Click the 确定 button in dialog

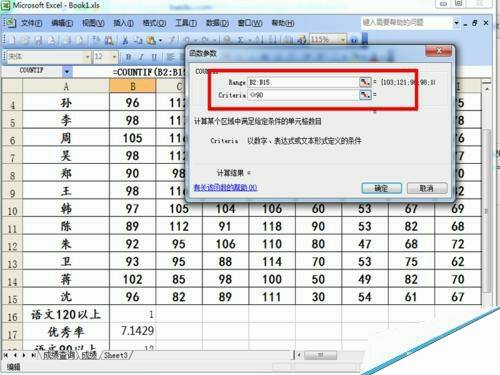click(381, 188)
